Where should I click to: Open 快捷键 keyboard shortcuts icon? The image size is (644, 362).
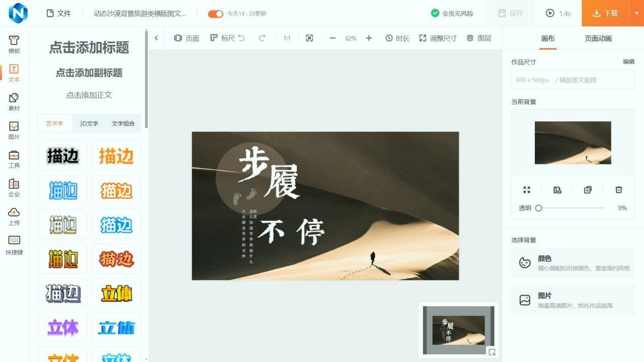click(14, 244)
